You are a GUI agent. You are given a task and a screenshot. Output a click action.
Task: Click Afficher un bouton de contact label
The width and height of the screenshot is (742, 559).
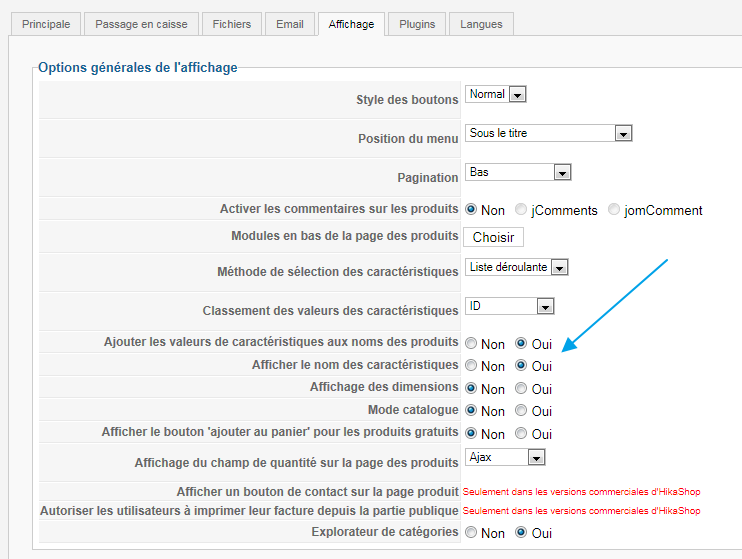[x=318, y=492]
